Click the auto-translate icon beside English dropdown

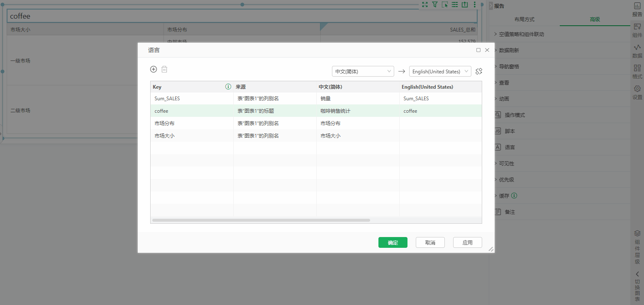pyautogui.click(x=479, y=71)
